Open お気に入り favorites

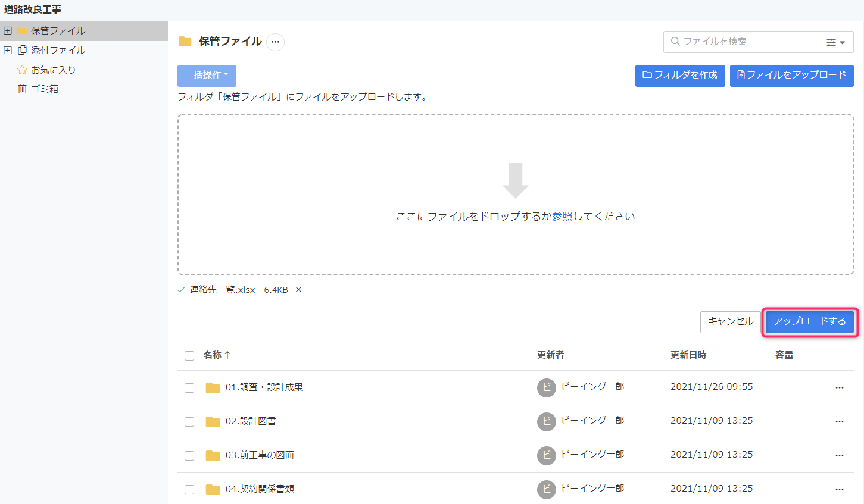[54, 70]
